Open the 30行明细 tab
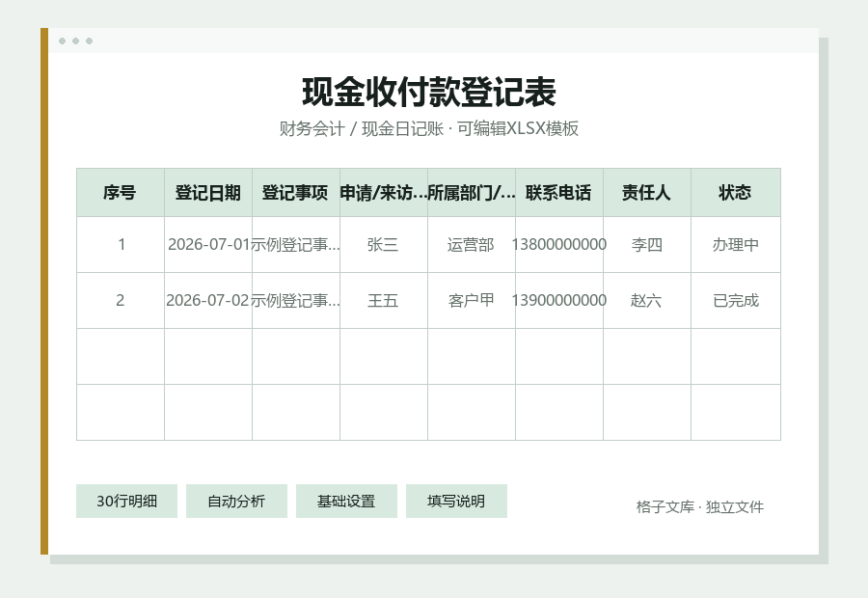 pos(126,502)
